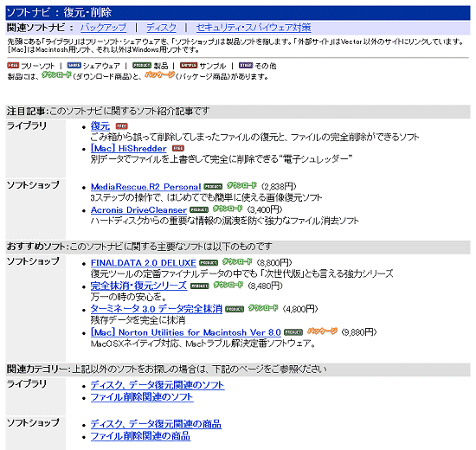This screenshot has height=450, width=476.
Task: Click ダウンロード badge beside Acronis DriveCleanser
Action: 228,209
